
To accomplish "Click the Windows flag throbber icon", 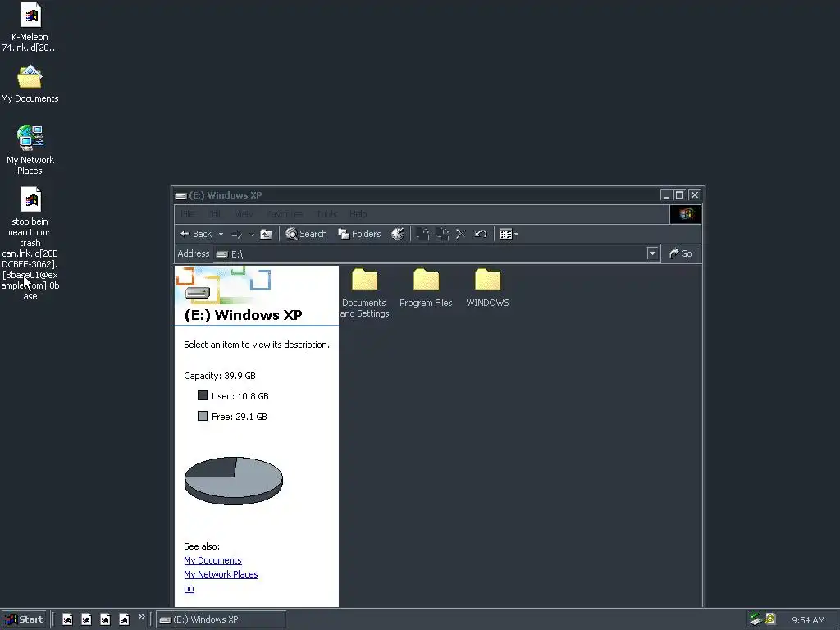I will coord(686,214).
